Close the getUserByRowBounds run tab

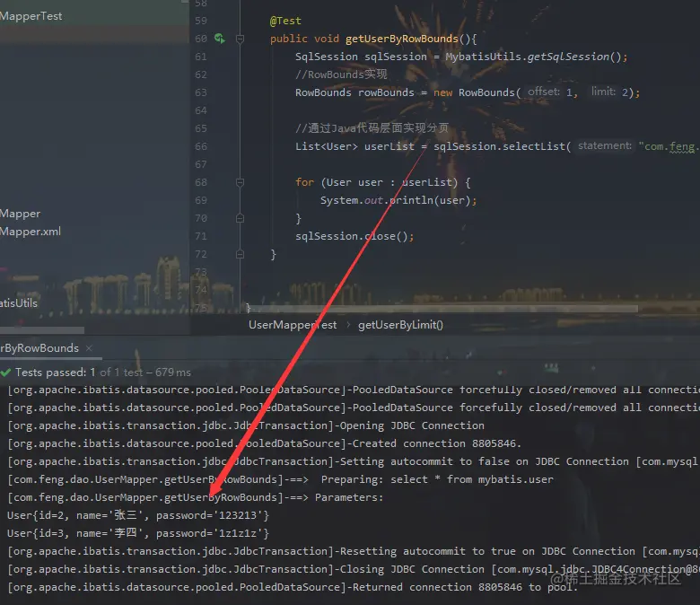tap(89, 347)
